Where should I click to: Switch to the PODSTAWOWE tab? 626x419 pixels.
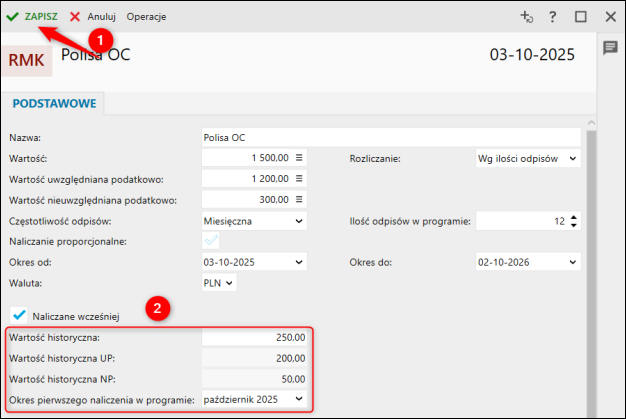click(x=54, y=103)
